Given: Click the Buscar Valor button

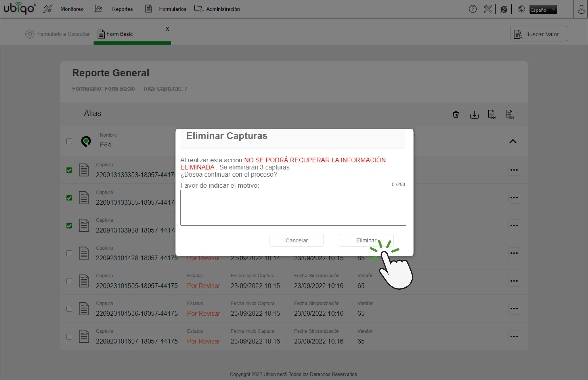Looking at the screenshot, I should click(539, 34).
